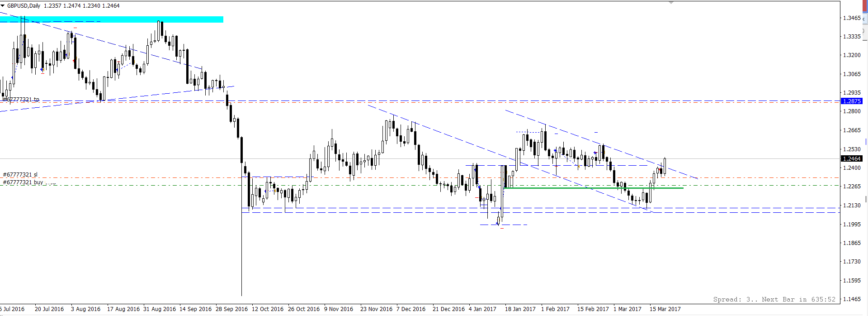Image resolution: width=868 pixels, height=316 pixels.
Task: Click the 1.1465 price scale label
Action: coord(852,299)
